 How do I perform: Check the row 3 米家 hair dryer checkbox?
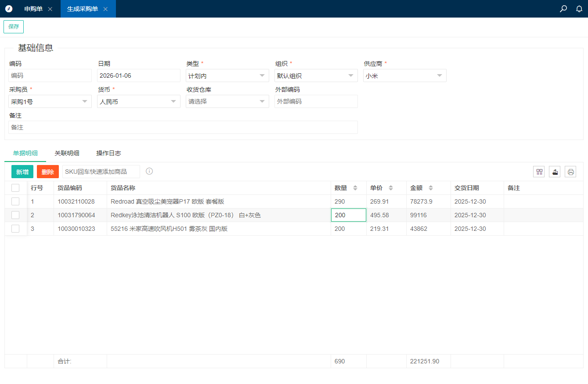click(x=15, y=229)
